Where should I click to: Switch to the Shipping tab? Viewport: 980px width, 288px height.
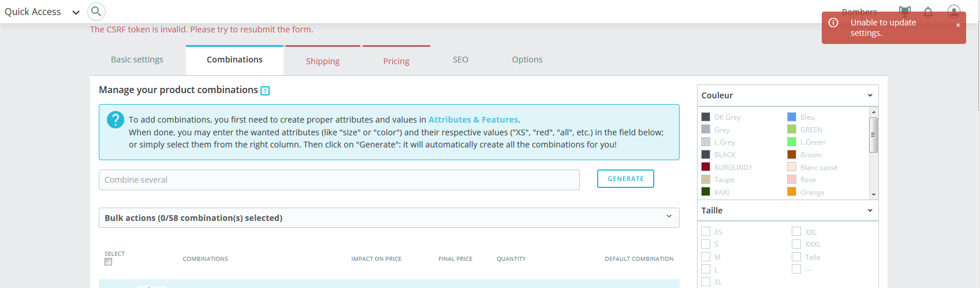(323, 61)
